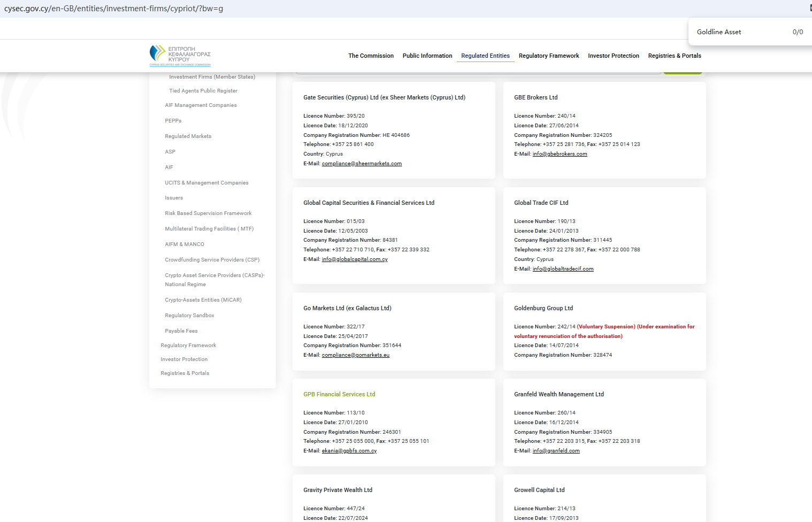812x522 pixels.
Task: Open Goldenburg Group Ltd card title
Action: 543,308
